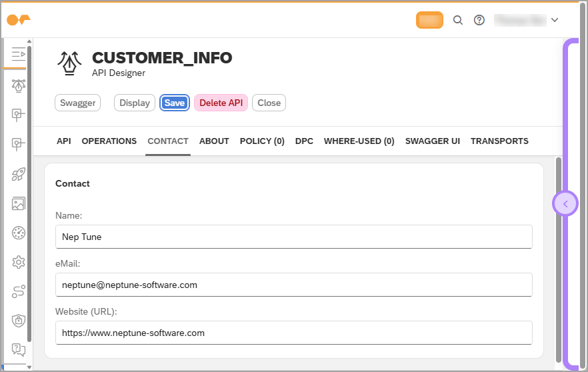588x372 pixels.
Task: Click the lower of the two matching sidebar icons above the rocket
Action: [19, 144]
